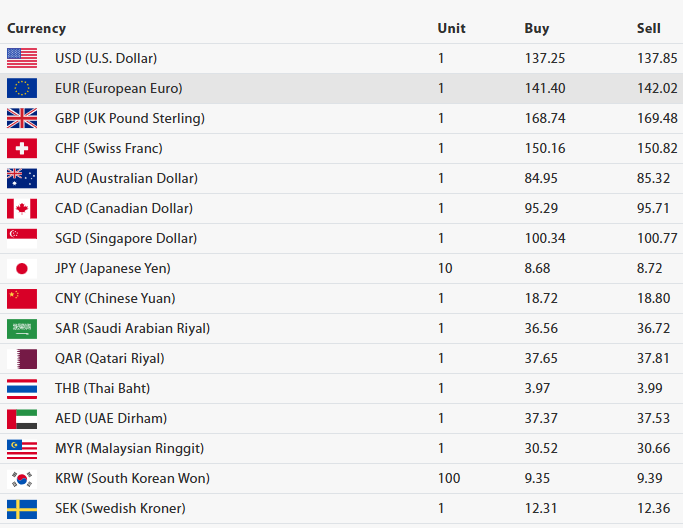This screenshot has width=683, height=528.
Task: Click USD (U.S. Dollar) currency name
Action: [106, 58]
